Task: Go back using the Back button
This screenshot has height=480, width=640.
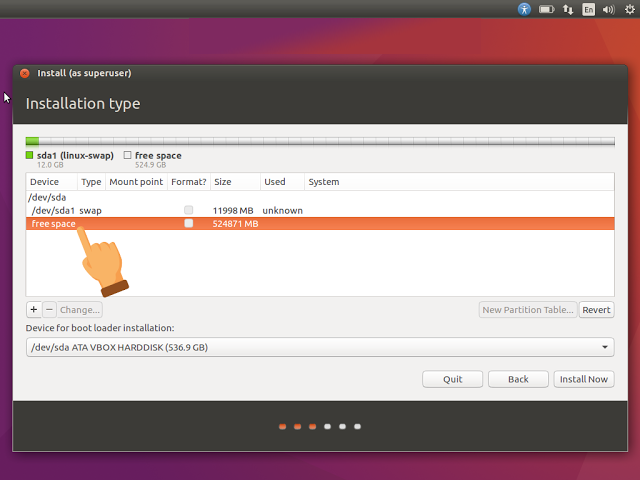Action: click(518, 379)
